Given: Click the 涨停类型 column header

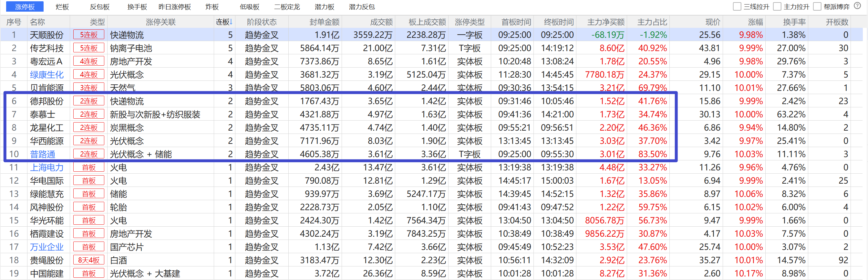Looking at the screenshot, I should (470, 22).
